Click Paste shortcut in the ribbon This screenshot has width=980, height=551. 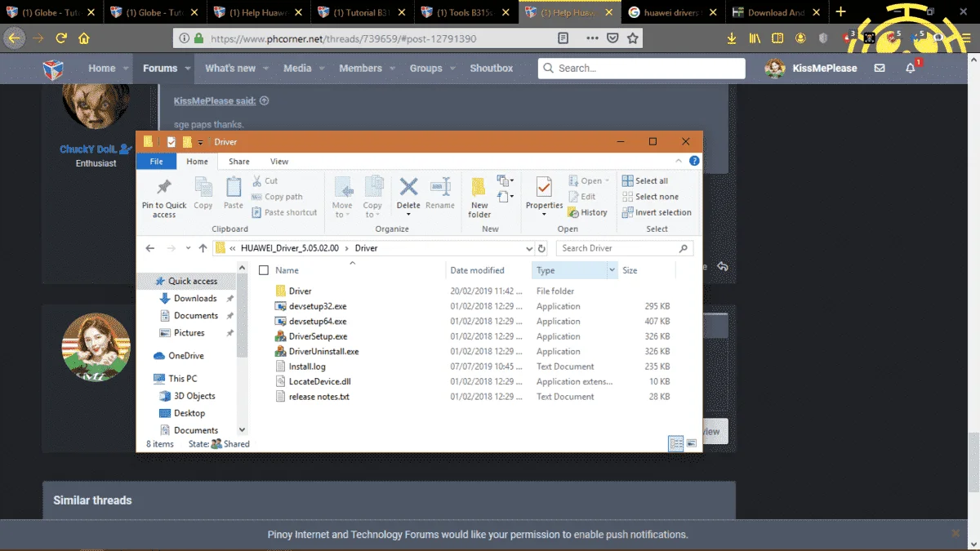[x=284, y=212]
